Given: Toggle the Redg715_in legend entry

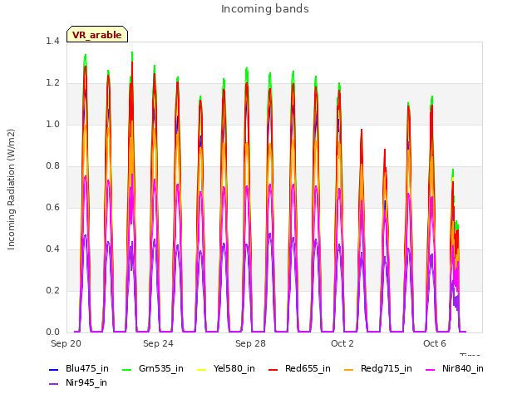Looking at the screenshot, I should point(378,368).
